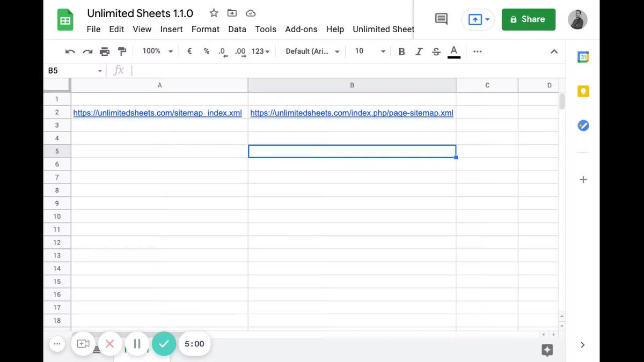The image size is (644, 362).
Task: Decrease decimal places
Action: click(223, 51)
